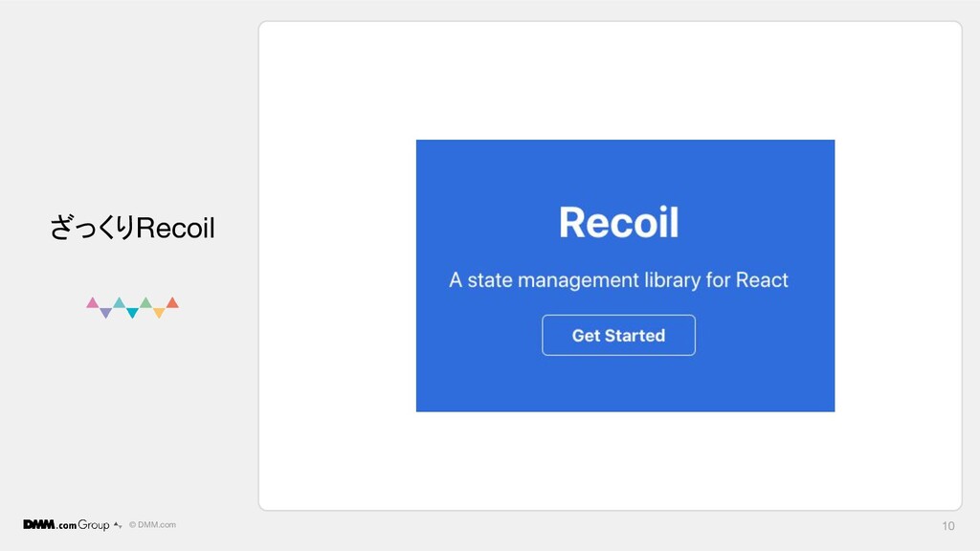Click the orange-red triangle at the end
The image size is (980, 551).
point(172,303)
